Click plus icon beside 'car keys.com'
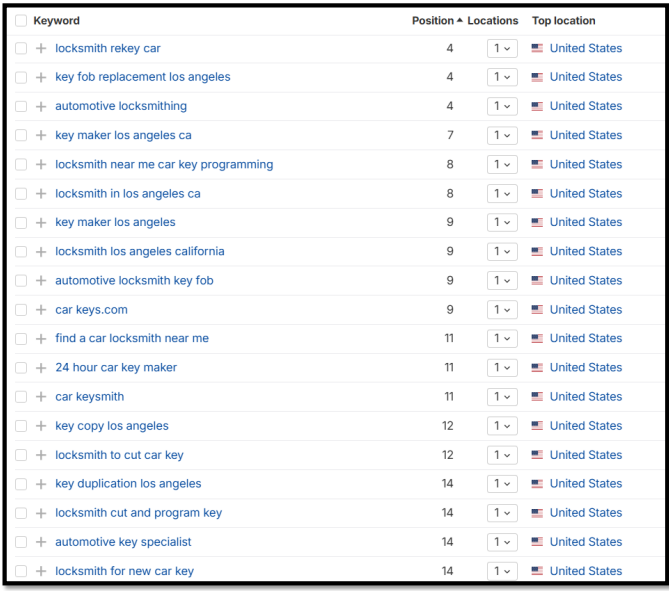669x591 pixels. pyautogui.click(x=41, y=310)
